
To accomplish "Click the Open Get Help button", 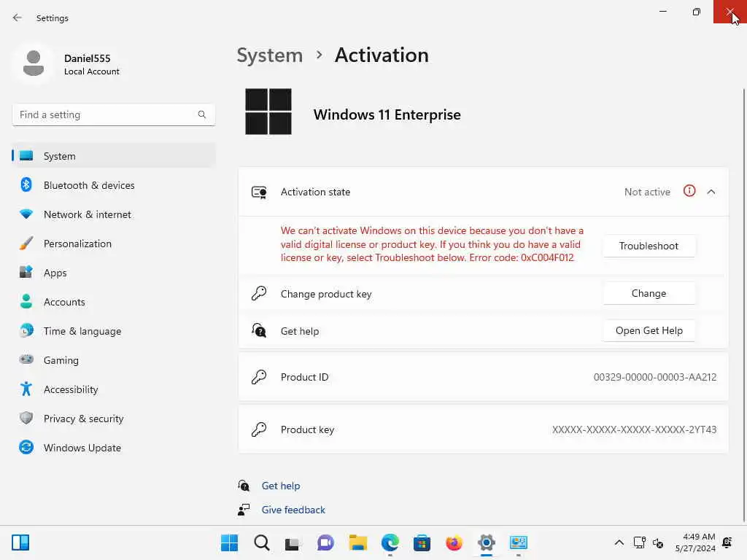I will 649,330.
